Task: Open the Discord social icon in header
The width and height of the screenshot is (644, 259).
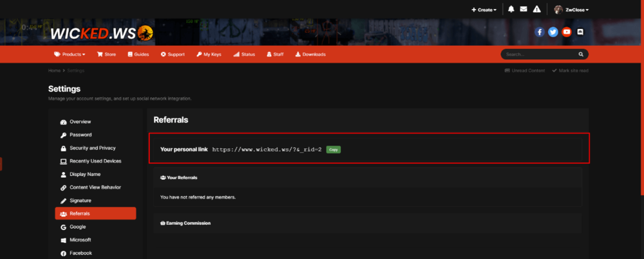Action: (580, 32)
